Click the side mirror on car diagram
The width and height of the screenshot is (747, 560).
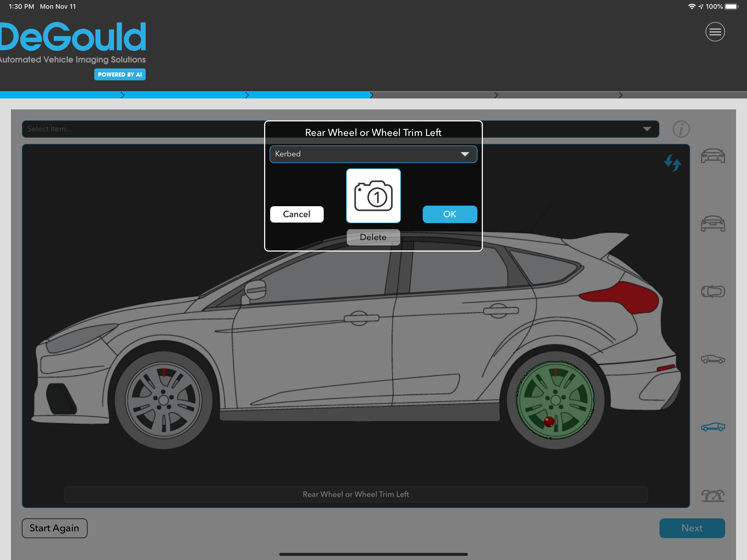click(x=255, y=290)
